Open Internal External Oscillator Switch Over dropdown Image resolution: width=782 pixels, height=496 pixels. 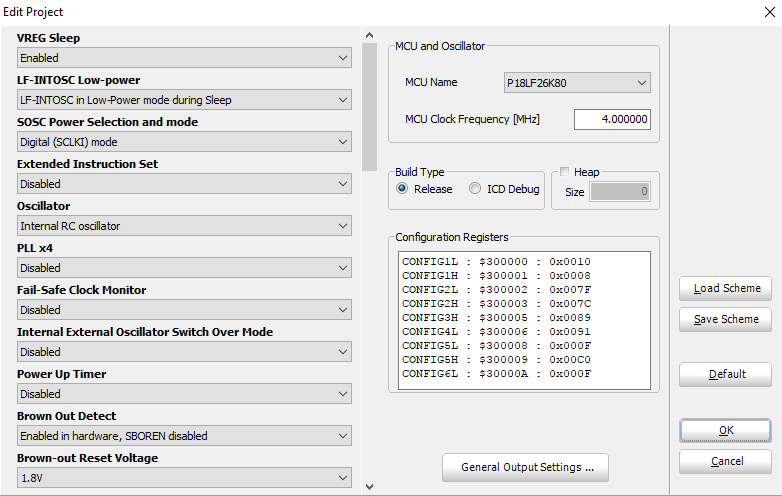coord(184,351)
